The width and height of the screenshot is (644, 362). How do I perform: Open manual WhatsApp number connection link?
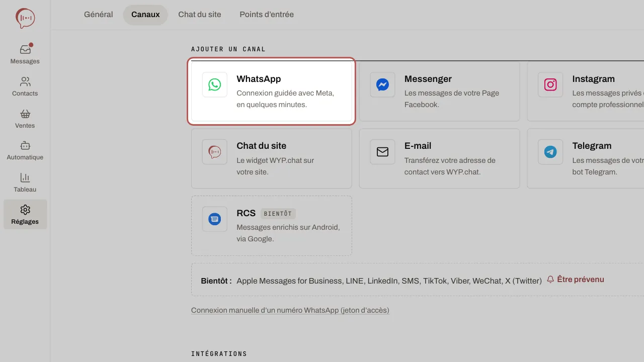click(x=290, y=310)
